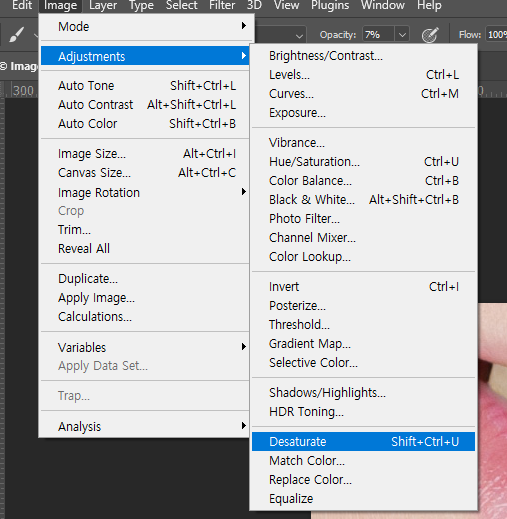Choose Levels adjustment
The width and height of the screenshot is (507, 519).
[363, 75]
